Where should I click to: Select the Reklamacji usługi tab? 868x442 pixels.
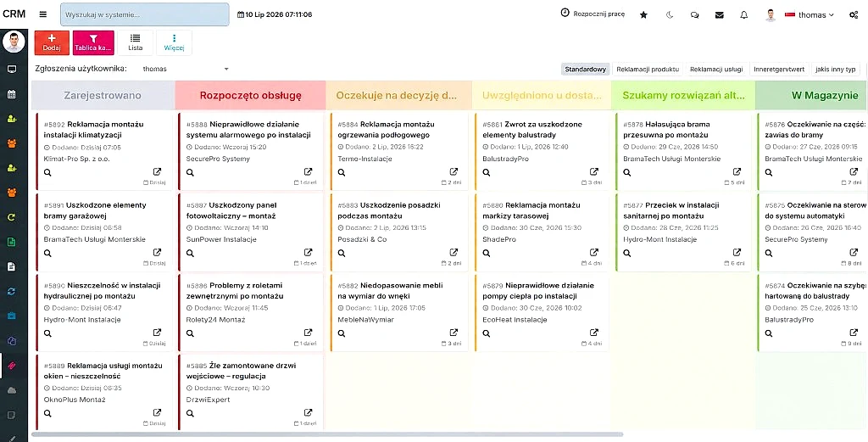coord(715,70)
